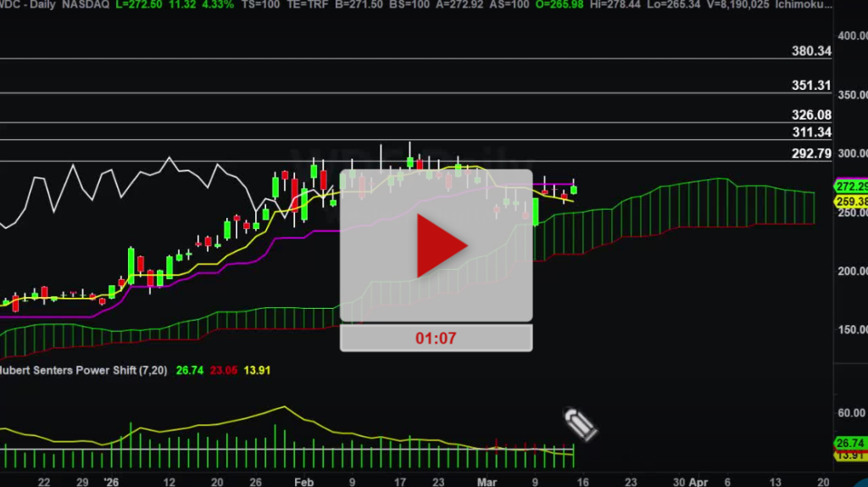
Task: Click the 01:07 video duration bar
Action: tap(437, 338)
